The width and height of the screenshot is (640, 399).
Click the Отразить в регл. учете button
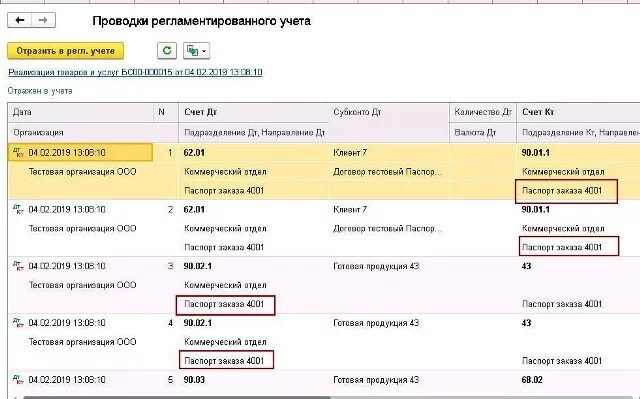(65, 51)
